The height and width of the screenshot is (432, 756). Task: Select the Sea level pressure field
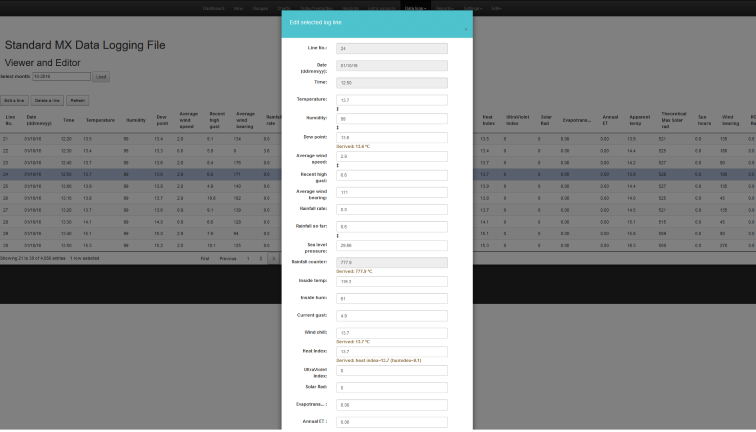392,245
